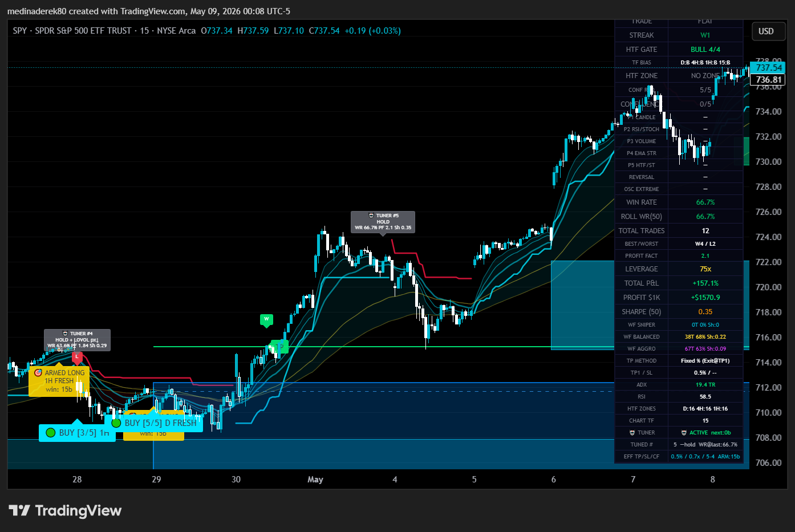Click the PROFIT $1K +$1570.9 value
Screen dimensions: 795x532
pos(705,298)
